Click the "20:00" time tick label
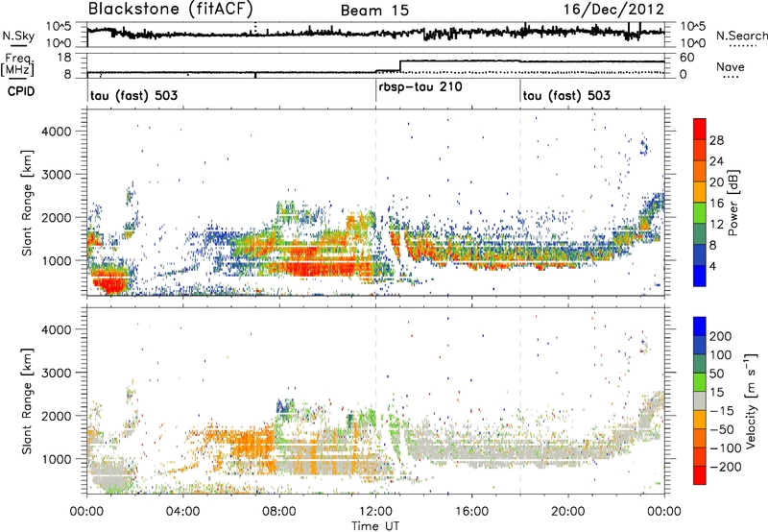The height and width of the screenshot is (532, 768). (568, 512)
